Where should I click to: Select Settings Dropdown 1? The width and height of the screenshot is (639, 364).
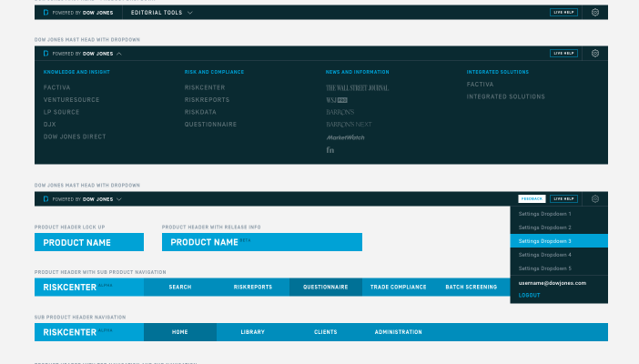tap(559, 214)
